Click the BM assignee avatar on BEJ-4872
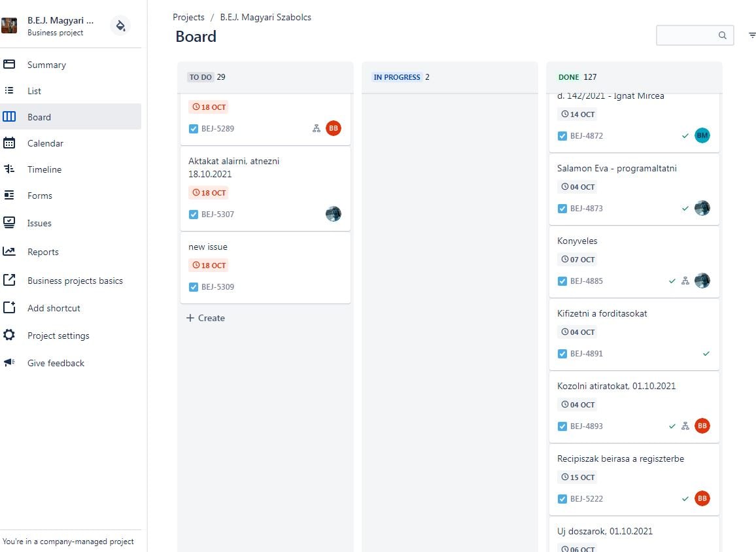 point(702,135)
